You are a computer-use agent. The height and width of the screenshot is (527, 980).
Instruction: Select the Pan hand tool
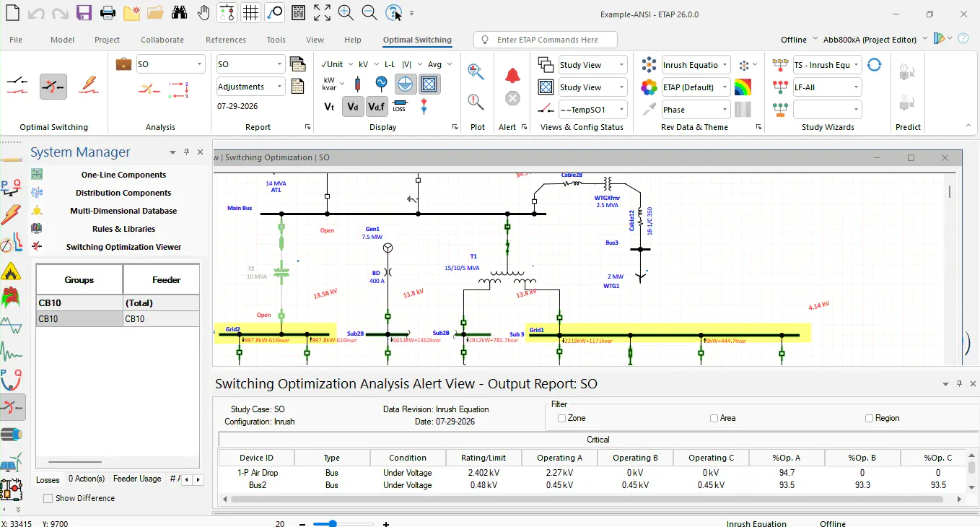(204, 13)
